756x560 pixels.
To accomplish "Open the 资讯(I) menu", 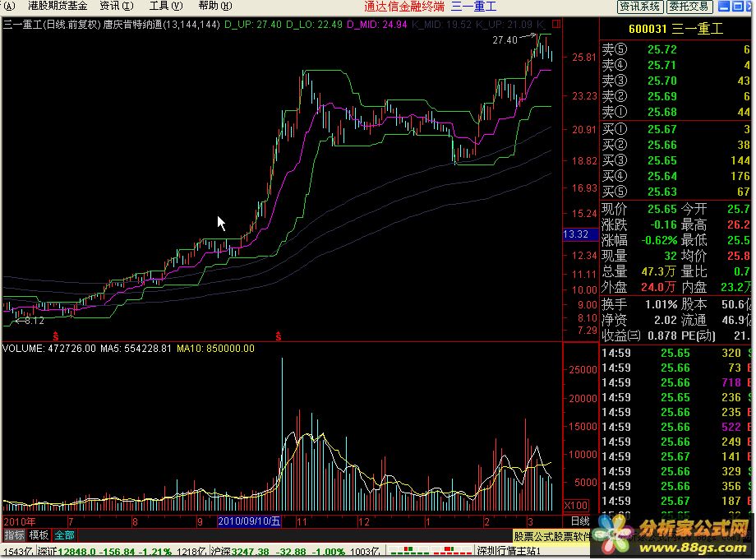I will coord(116,7).
